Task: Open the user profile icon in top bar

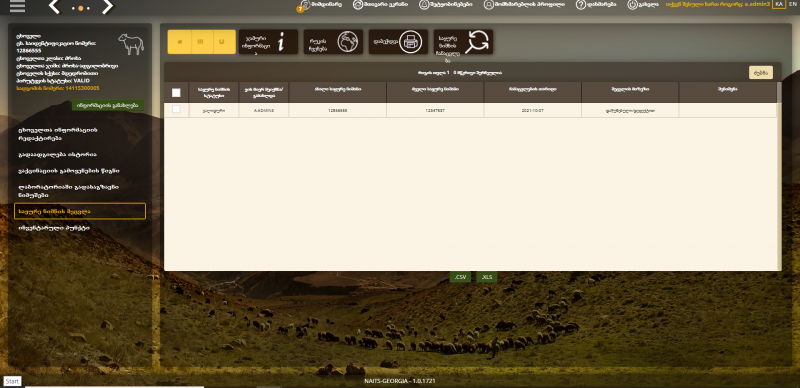Action: point(489,5)
